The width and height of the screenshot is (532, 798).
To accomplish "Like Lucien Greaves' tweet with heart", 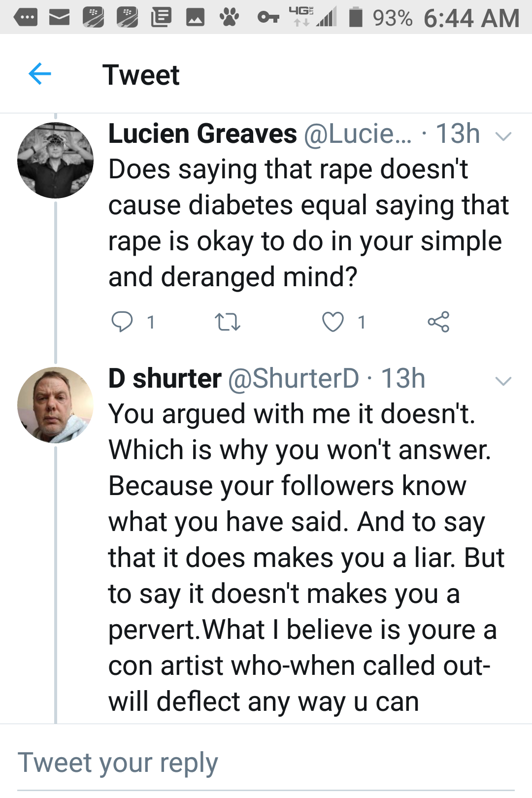I will pos(333,322).
